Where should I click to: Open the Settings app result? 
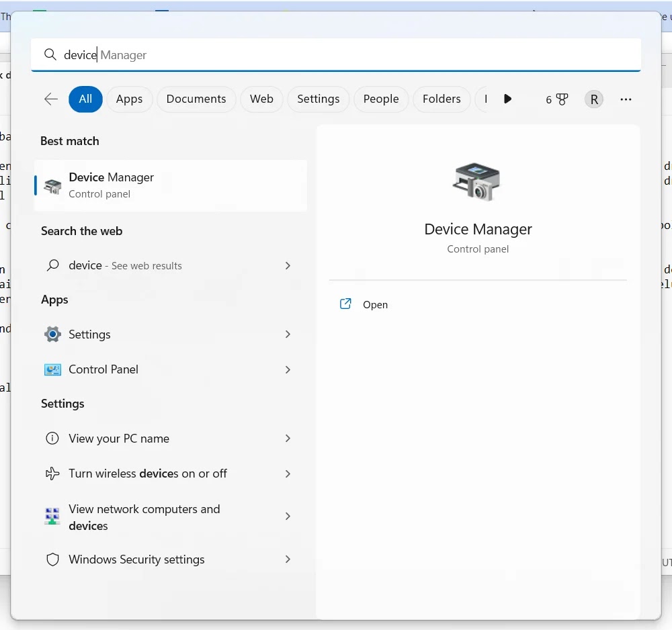pos(171,334)
